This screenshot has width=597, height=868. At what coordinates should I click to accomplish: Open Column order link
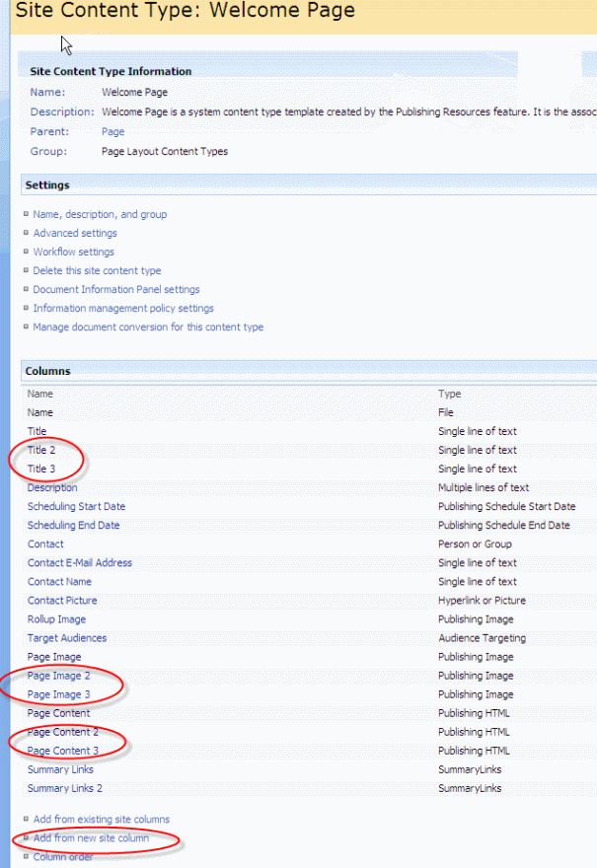[x=63, y=857]
